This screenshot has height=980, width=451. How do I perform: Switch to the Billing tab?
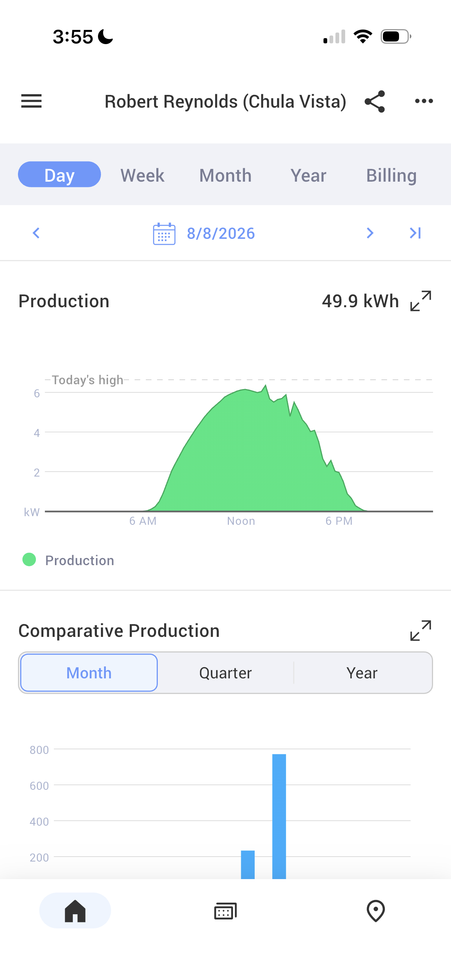391,175
